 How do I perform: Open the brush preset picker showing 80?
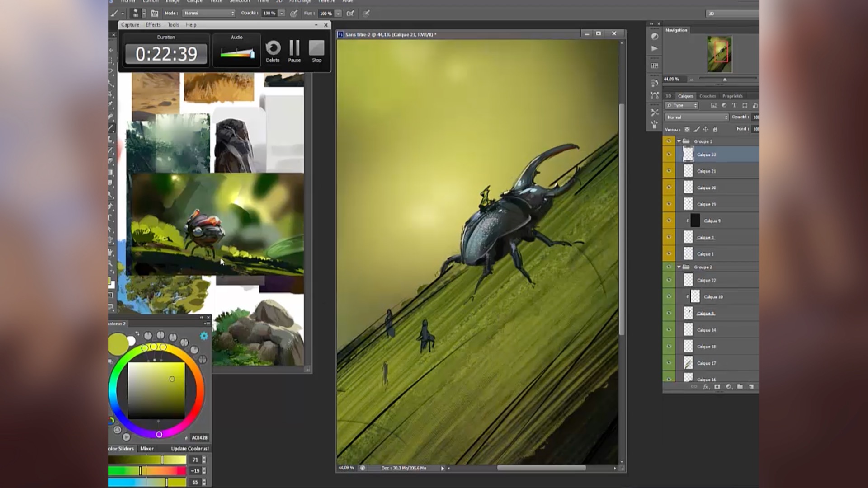137,13
